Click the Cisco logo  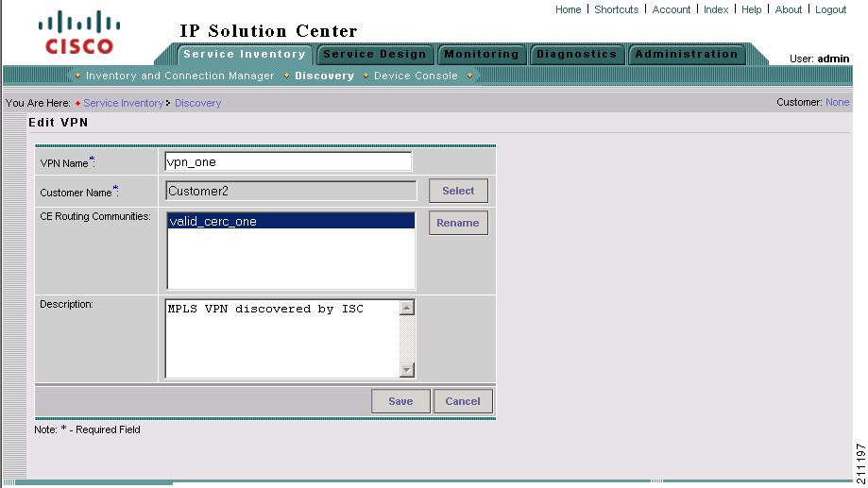[79, 33]
